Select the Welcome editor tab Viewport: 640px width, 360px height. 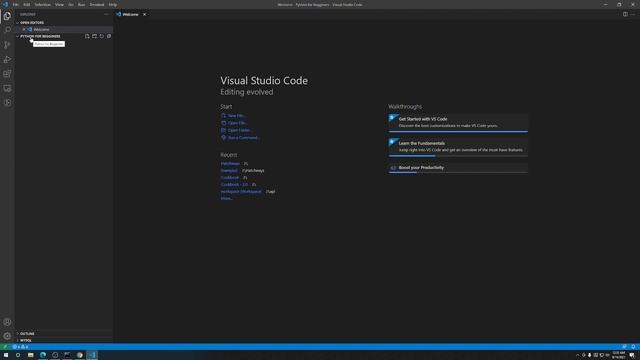tap(131, 14)
